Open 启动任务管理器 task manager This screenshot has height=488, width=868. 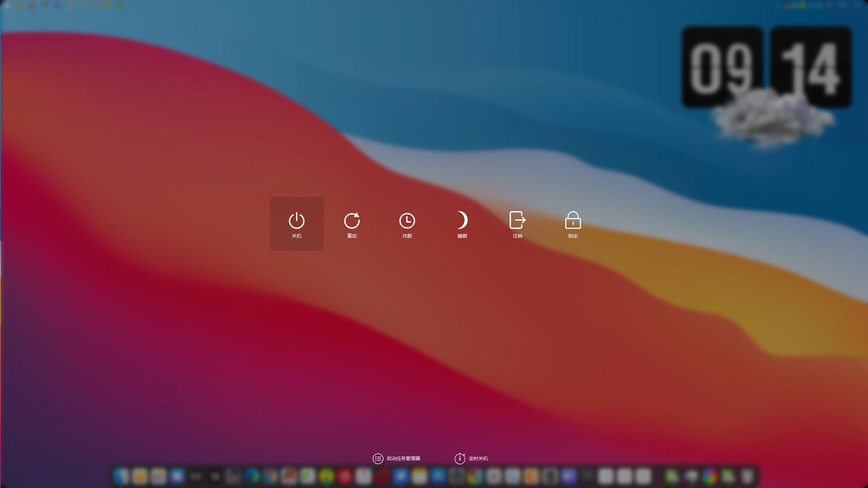[x=396, y=458]
